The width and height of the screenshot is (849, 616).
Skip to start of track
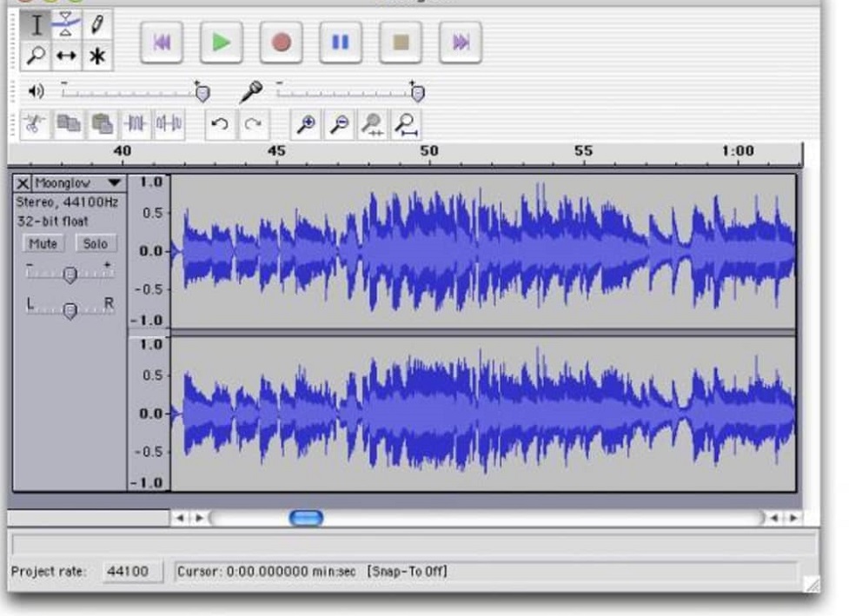tap(162, 43)
